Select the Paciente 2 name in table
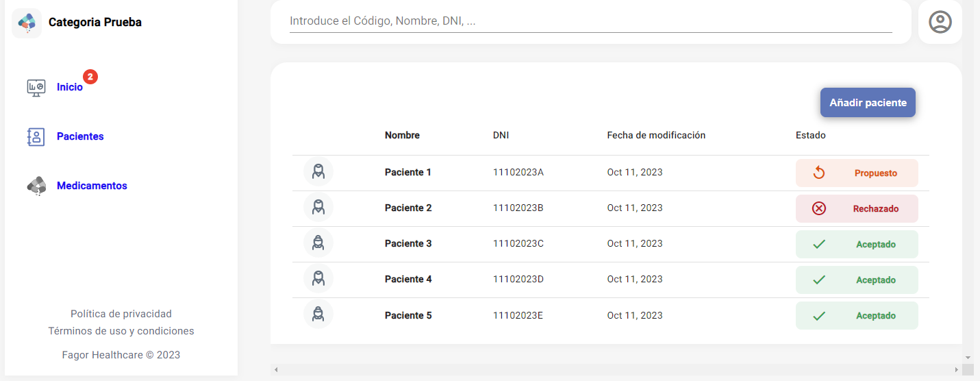Screen dimensions: 980x381 [x=408, y=208]
